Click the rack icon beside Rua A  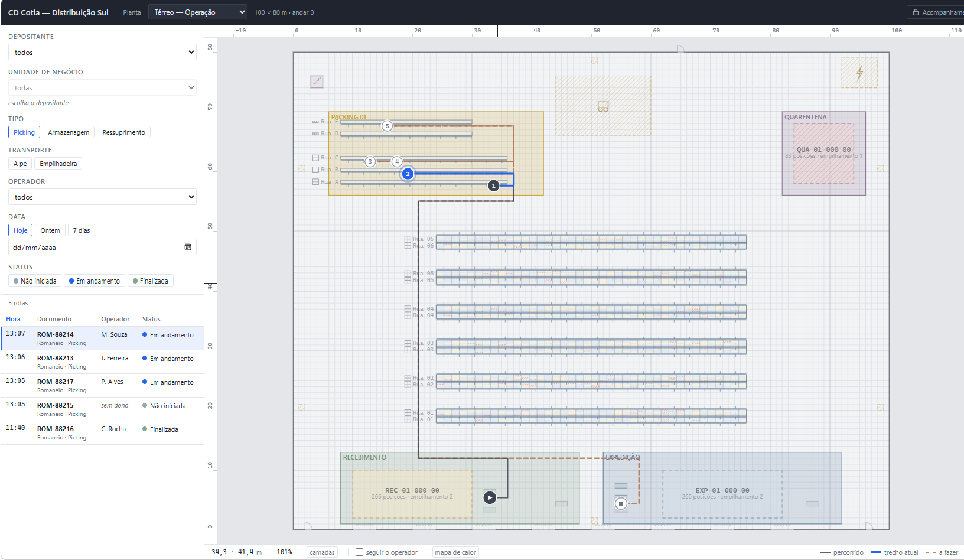click(x=316, y=181)
